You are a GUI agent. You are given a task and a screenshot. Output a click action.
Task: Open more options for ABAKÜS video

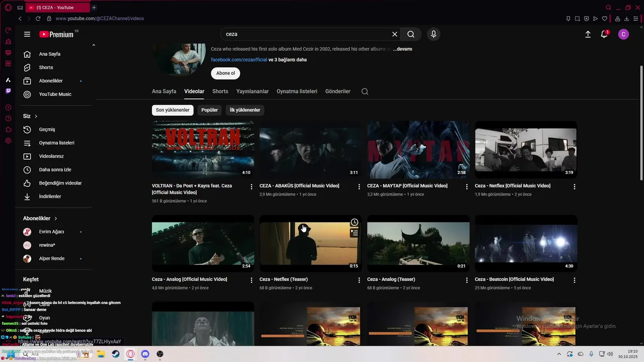(x=359, y=187)
